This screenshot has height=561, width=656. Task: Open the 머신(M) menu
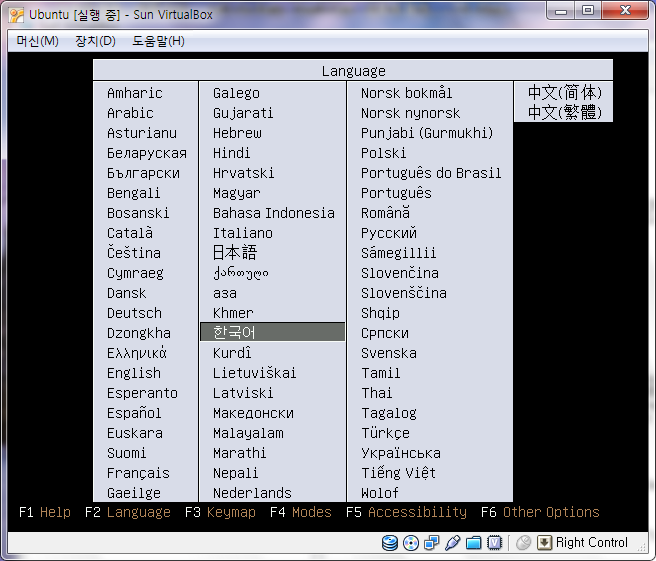coord(38,41)
